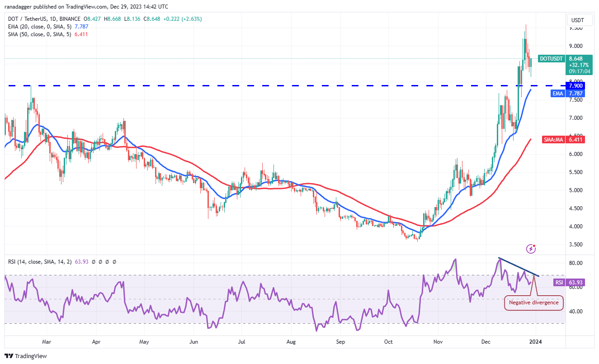Click the blue 7.900 price level label
The width and height of the screenshot is (599, 364).
(x=576, y=86)
